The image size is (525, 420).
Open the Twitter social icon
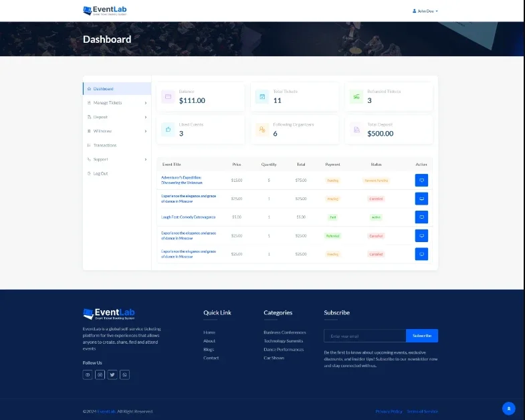click(112, 375)
